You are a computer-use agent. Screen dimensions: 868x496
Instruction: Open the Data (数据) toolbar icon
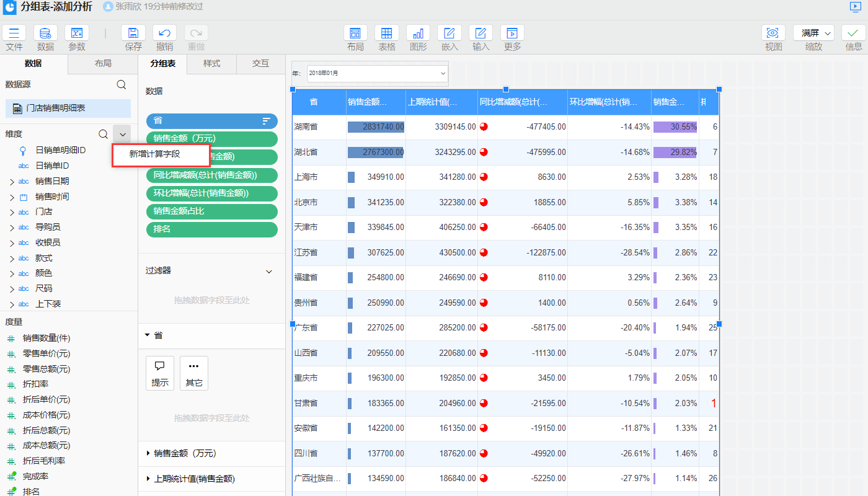(45, 33)
